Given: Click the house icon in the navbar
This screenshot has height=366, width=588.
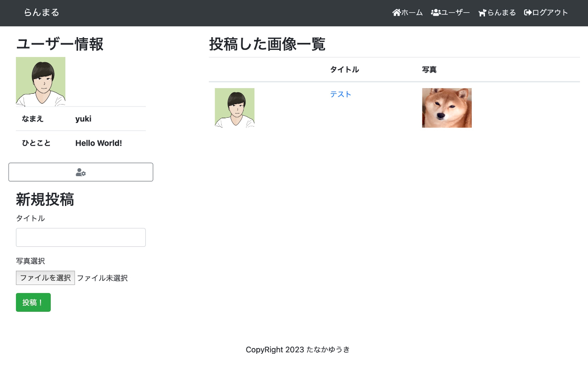Looking at the screenshot, I should (396, 13).
